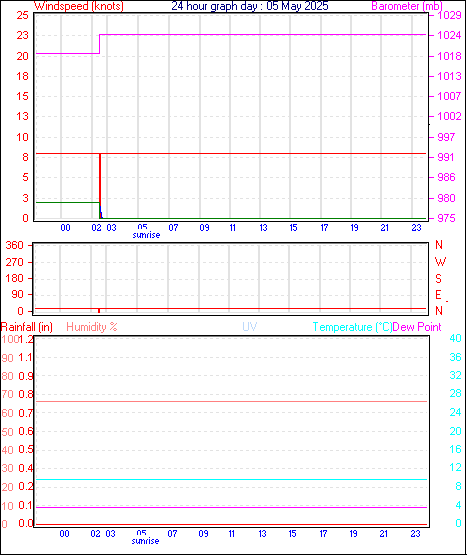Click the pink humidity line
Screen dimensions: 467x559
pos(231,401)
